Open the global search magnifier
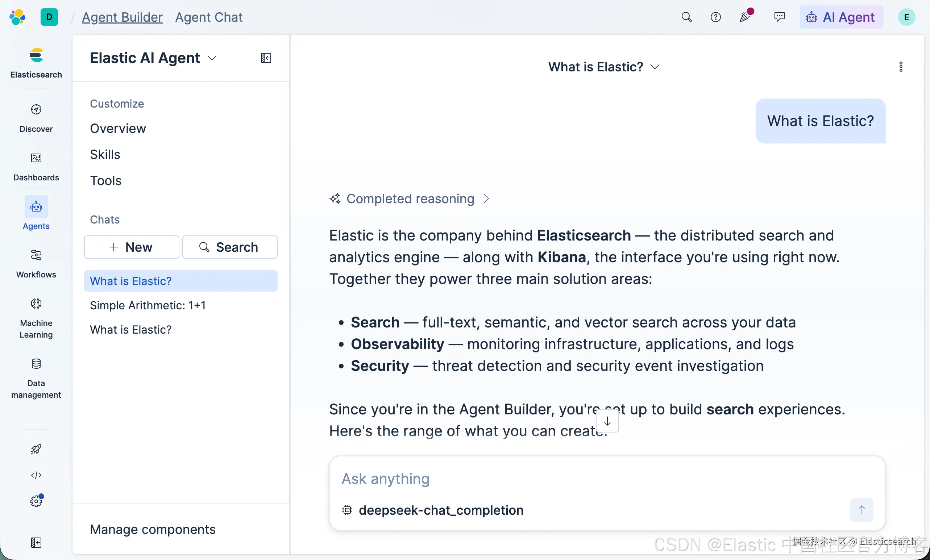Screen dimensions: 930x560 pyautogui.click(x=686, y=17)
